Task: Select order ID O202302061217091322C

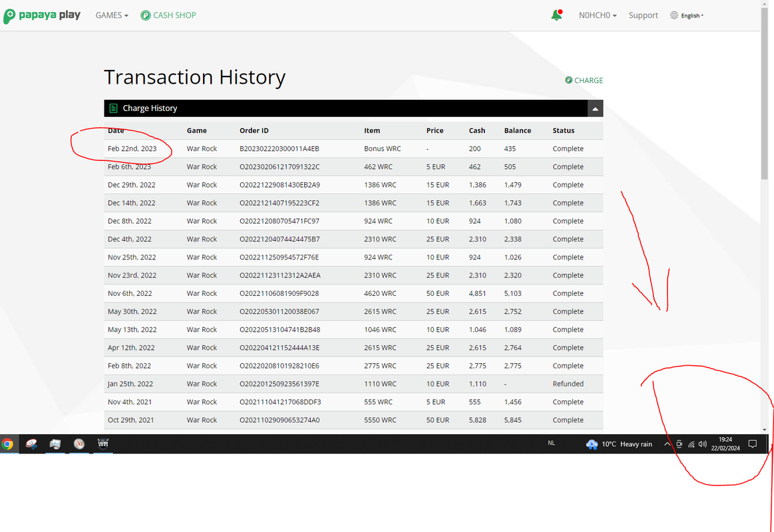Action: [x=280, y=167]
